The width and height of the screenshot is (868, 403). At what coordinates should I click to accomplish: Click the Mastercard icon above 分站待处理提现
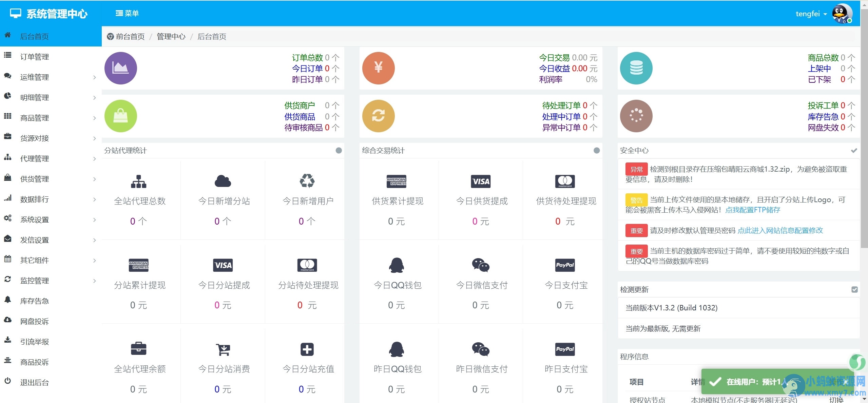pyautogui.click(x=307, y=265)
